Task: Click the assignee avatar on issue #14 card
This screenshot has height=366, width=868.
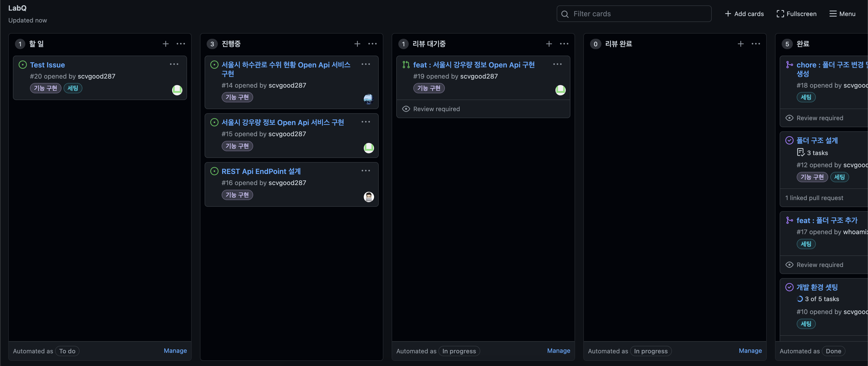Action: [369, 99]
